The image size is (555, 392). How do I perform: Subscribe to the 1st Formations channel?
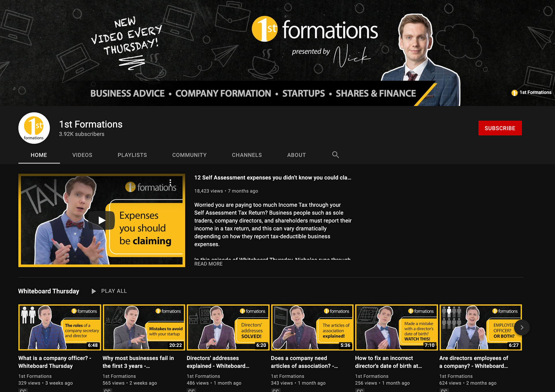pyautogui.click(x=500, y=128)
